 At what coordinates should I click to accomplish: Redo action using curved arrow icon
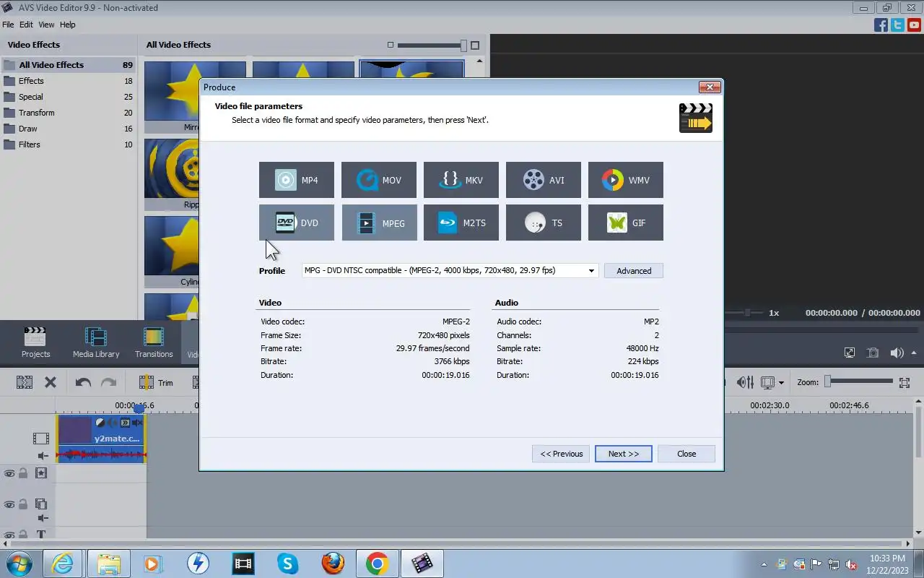point(108,382)
